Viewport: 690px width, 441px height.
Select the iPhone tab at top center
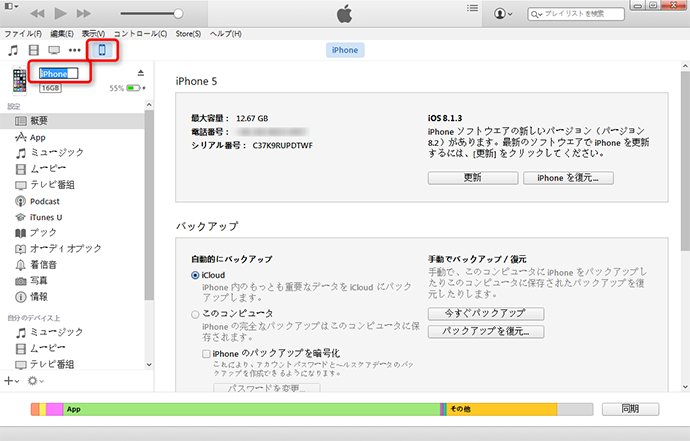pos(345,50)
